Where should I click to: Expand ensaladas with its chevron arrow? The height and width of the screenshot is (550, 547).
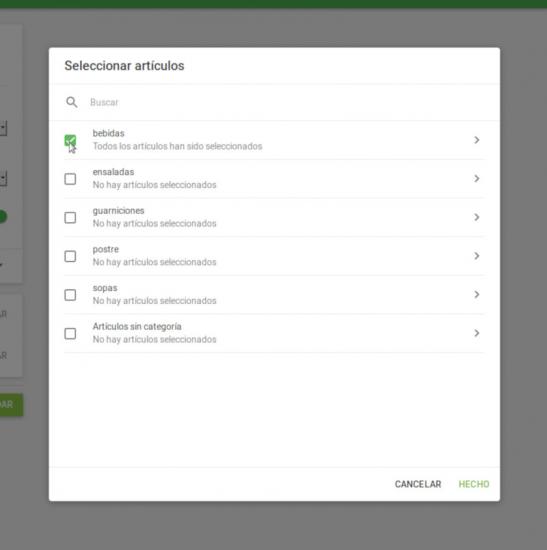(476, 179)
